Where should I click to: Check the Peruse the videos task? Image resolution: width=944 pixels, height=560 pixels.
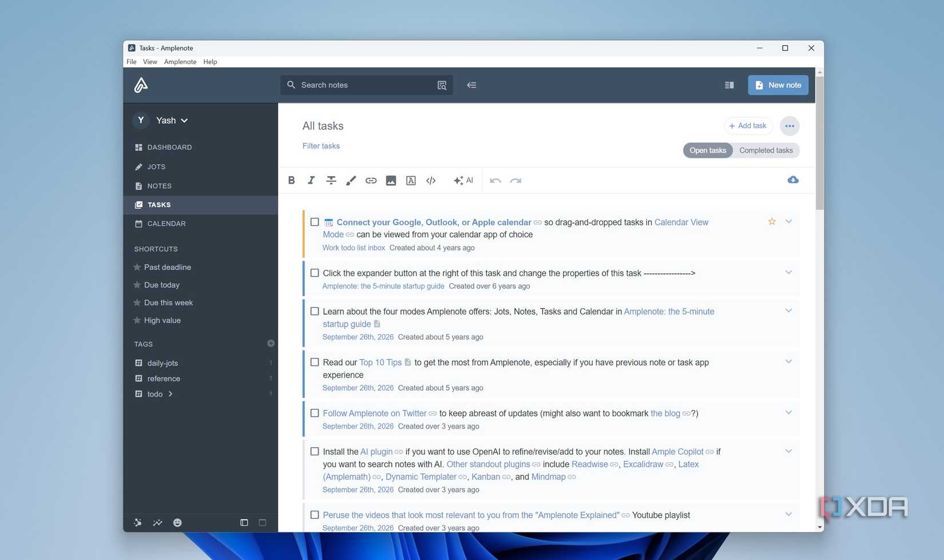(315, 515)
